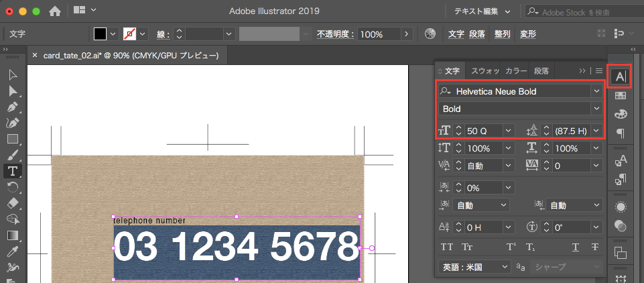
Task: Switch to the カラー panel tab
Action: 515,70
